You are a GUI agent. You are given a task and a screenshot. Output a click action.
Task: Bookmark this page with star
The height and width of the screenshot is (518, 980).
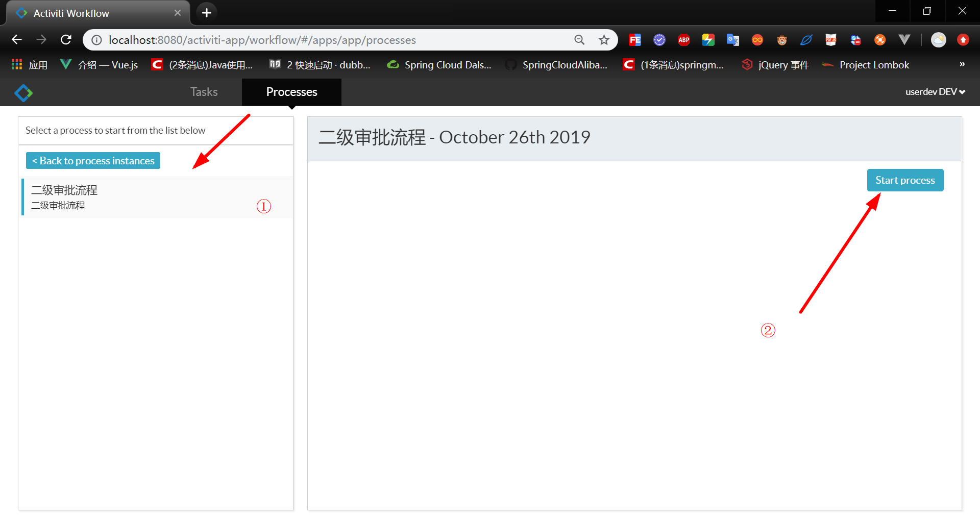pos(604,40)
